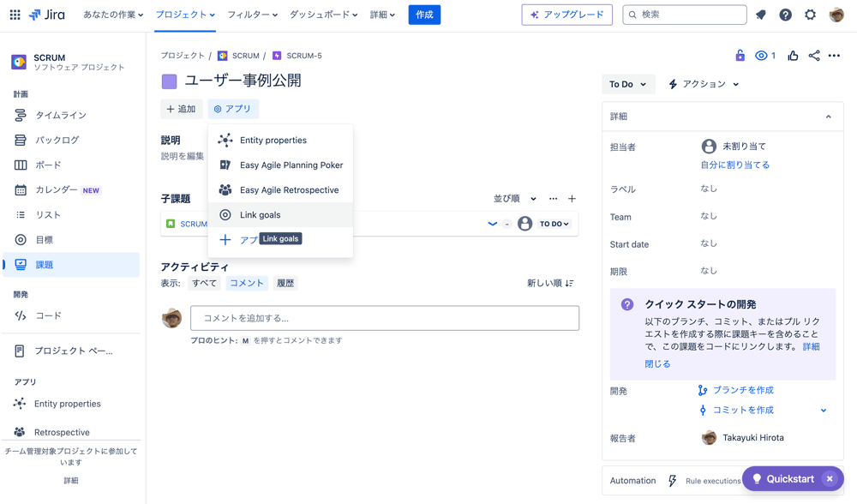Viewport: 857px width, 504px height.
Task: Show All (すべて) activity tab
Action: 205,283
